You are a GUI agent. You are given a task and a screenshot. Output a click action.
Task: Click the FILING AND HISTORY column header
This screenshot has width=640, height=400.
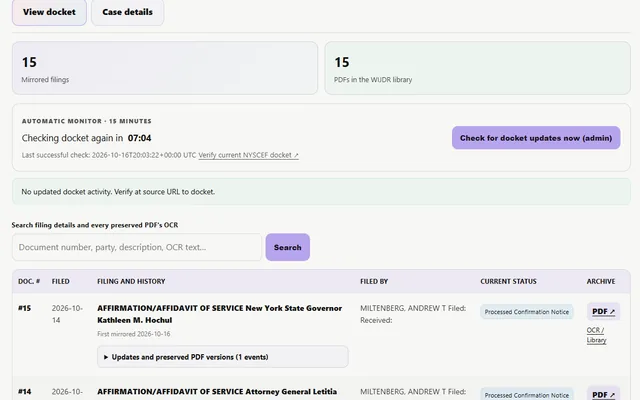(x=131, y=281)
